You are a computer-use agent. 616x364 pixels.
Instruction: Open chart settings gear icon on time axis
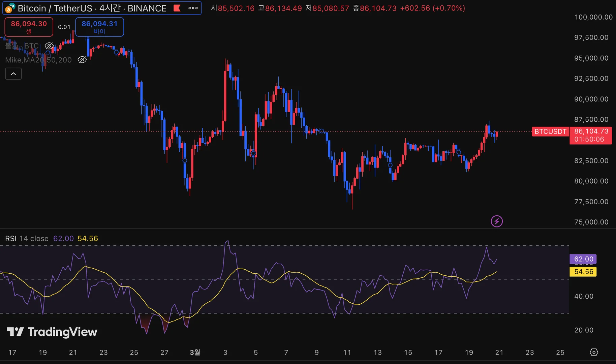(x=594, y=352)
